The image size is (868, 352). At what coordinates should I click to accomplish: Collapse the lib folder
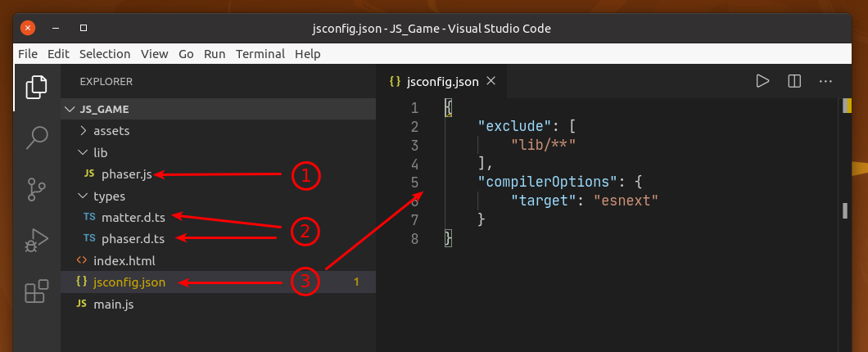pyautogui.click(x=100, y=152)
